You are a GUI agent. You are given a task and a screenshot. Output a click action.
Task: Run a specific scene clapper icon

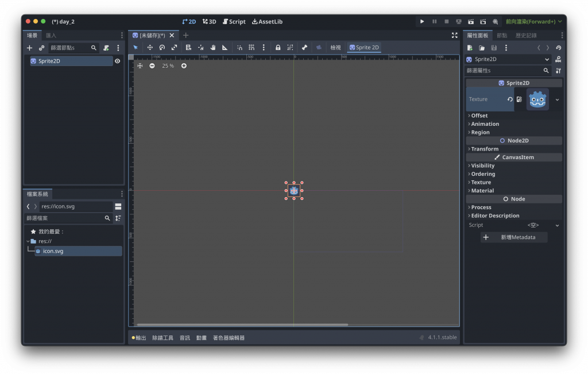click(x=483, y=21)
